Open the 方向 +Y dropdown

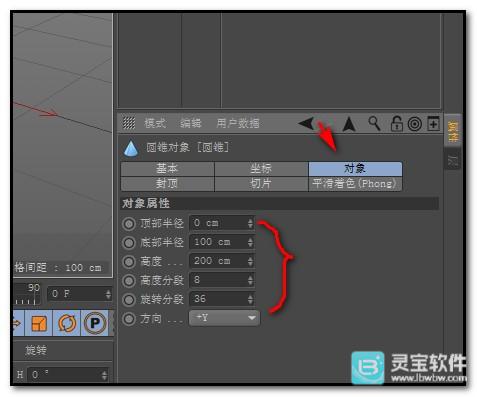click(x=224, y=318)
